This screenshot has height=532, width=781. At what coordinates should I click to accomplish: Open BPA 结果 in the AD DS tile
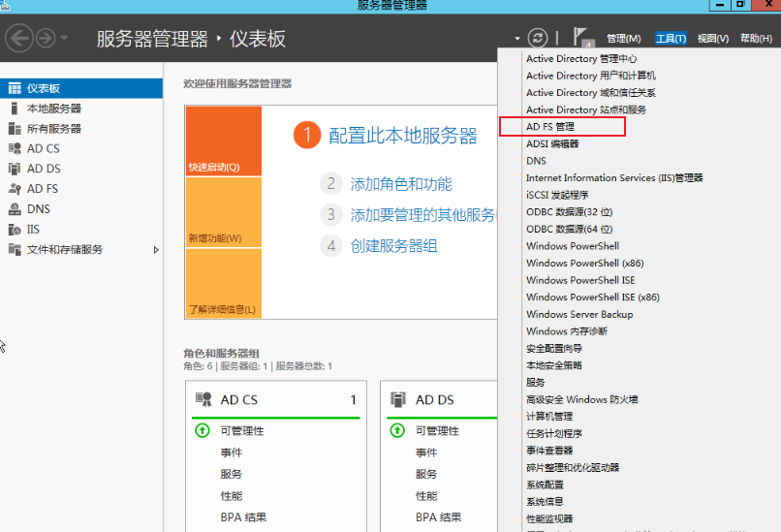pyautogui.click(x=438, y=517)
